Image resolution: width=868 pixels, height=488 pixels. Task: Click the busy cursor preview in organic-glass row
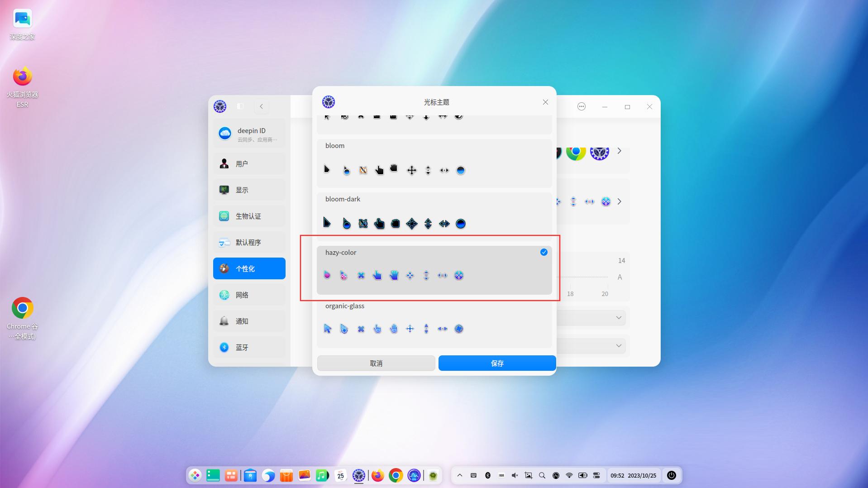pos(344,329)
